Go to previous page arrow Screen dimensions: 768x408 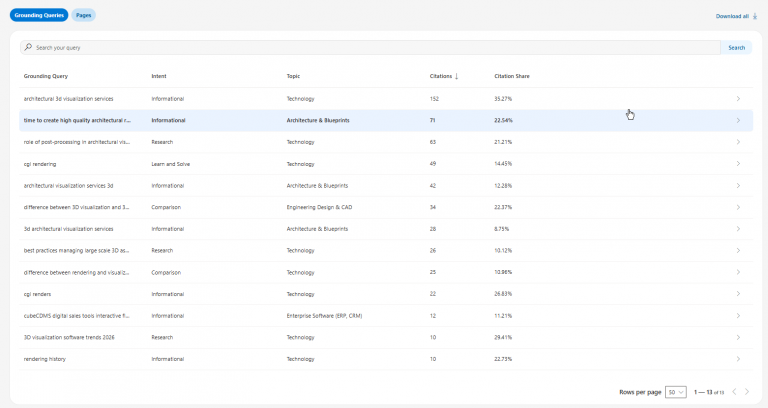click(734, 392)
